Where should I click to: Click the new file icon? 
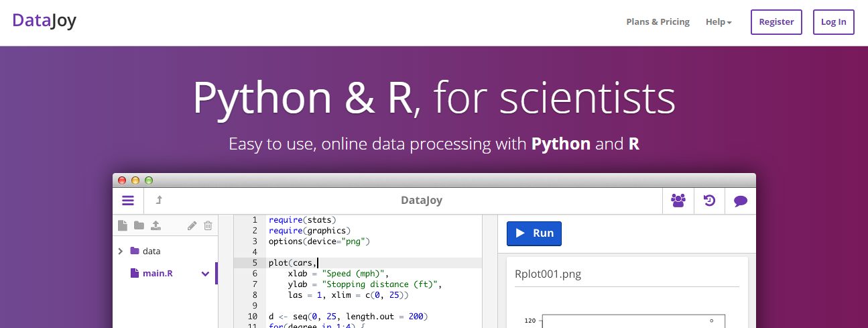coord(122,225)
